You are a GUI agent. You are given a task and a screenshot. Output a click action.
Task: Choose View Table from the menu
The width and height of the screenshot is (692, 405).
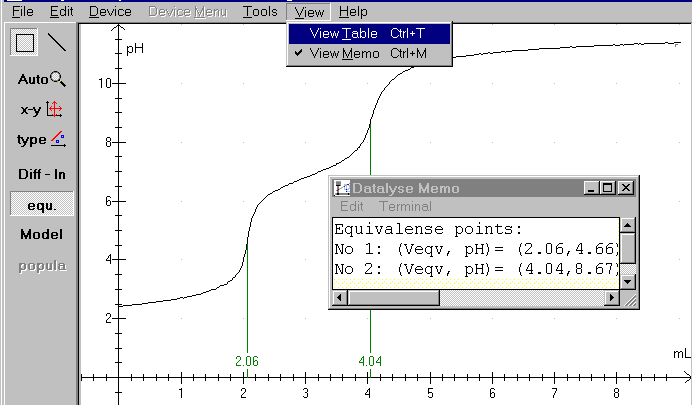369,34
